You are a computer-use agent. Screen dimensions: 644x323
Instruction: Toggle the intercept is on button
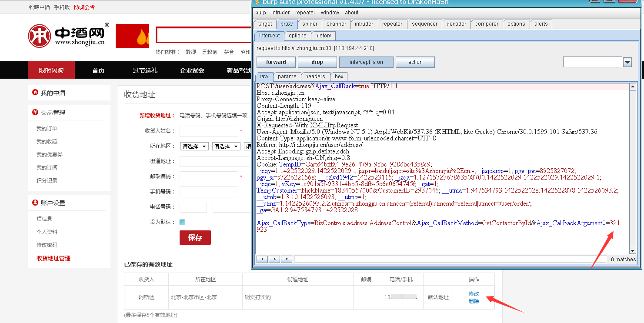[366, 62]
